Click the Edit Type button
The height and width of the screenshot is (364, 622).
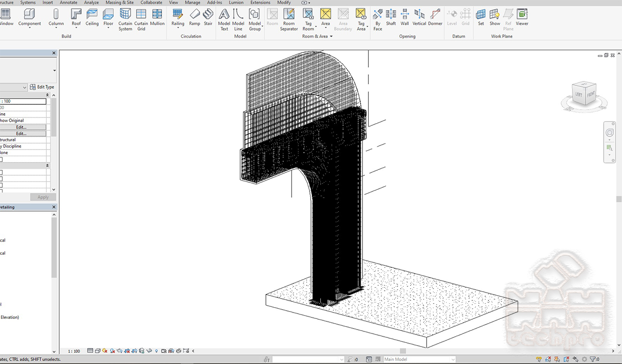pyautogui.click(x=42, y=87)
